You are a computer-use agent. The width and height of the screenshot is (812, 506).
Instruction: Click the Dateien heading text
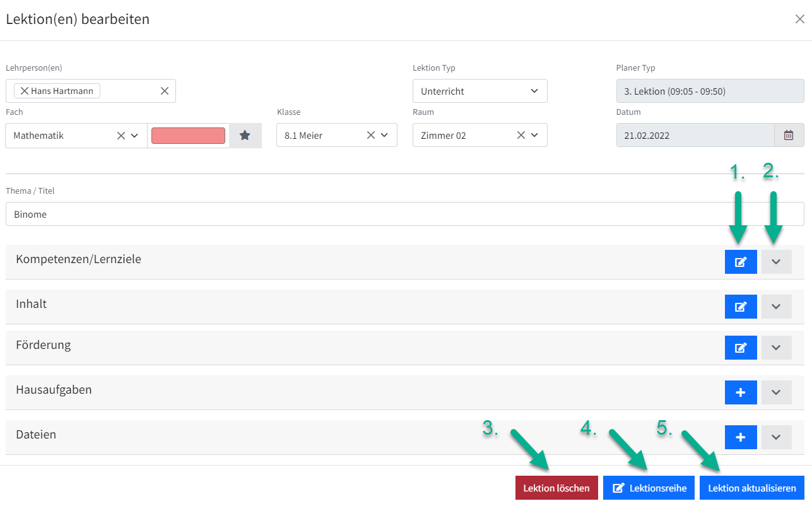point(36,434)
